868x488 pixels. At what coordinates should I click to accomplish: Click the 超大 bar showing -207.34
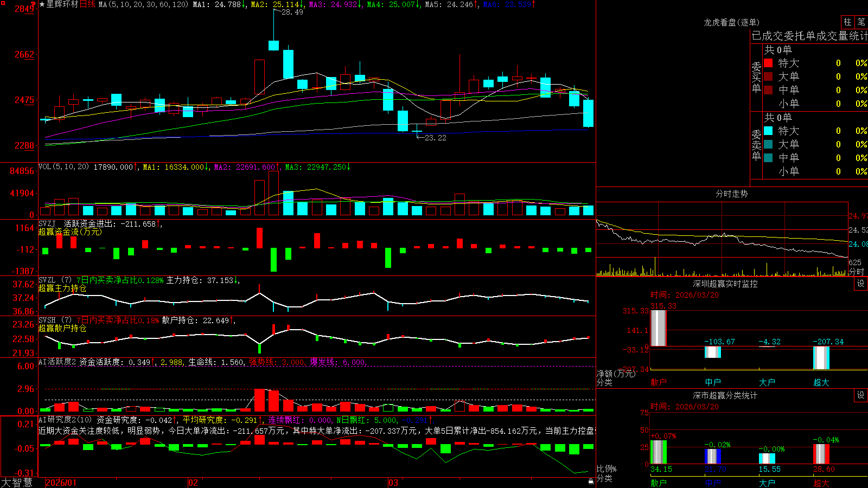coord(821,358)
